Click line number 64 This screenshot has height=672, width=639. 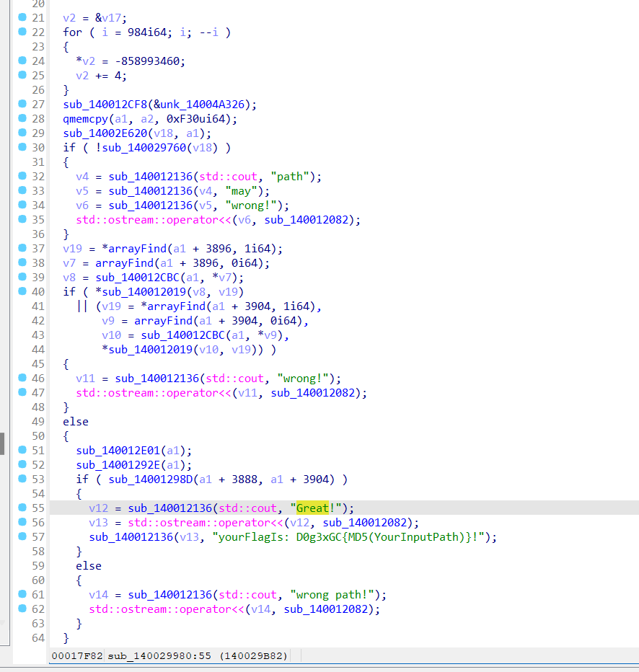click(x=38, y=637)
